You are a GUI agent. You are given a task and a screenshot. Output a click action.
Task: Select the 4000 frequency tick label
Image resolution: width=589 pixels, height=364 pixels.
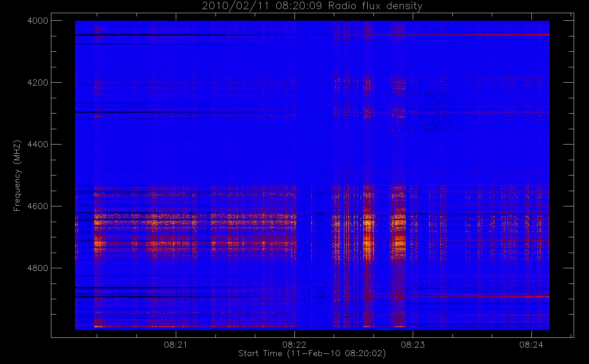[x=38, y=21]
